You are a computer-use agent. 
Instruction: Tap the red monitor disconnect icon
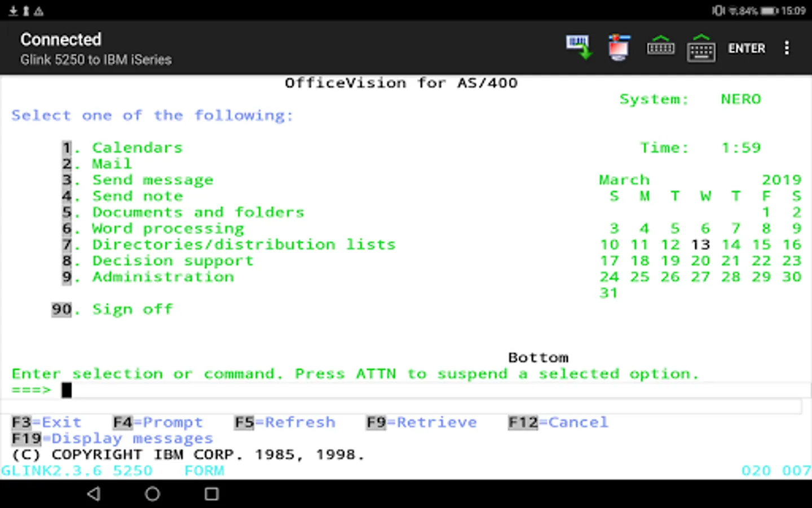click(619, 47)
